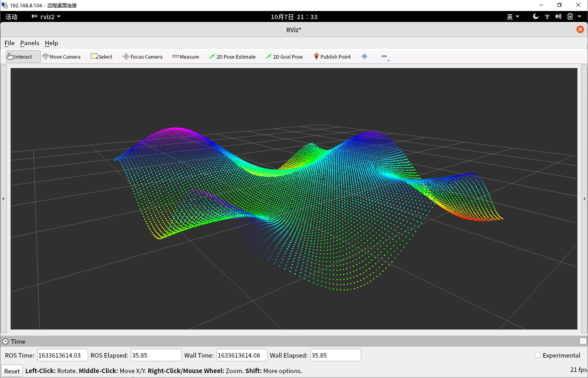588x378 pixels.
Task: Close the RViz window with orange button
Action: (580, 29)
